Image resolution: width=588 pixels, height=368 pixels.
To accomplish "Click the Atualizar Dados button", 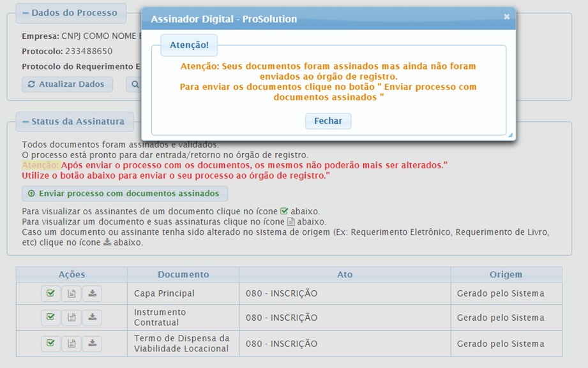I will tap(67, 84).
